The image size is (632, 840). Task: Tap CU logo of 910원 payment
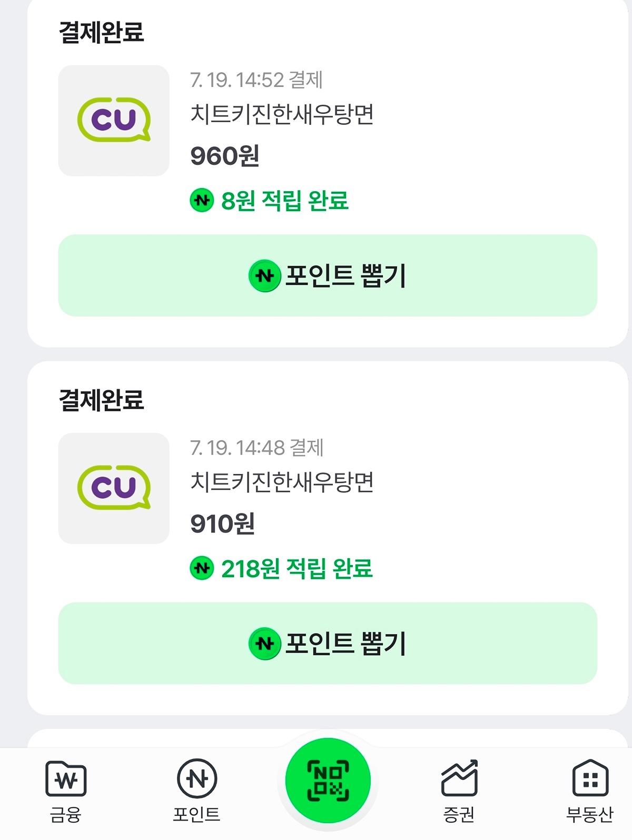[x=114, y=488]
